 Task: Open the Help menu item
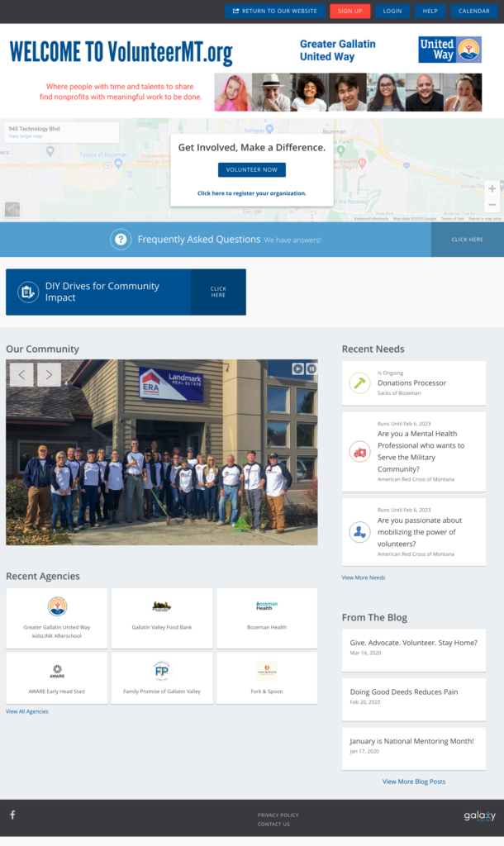pos(430,11)
